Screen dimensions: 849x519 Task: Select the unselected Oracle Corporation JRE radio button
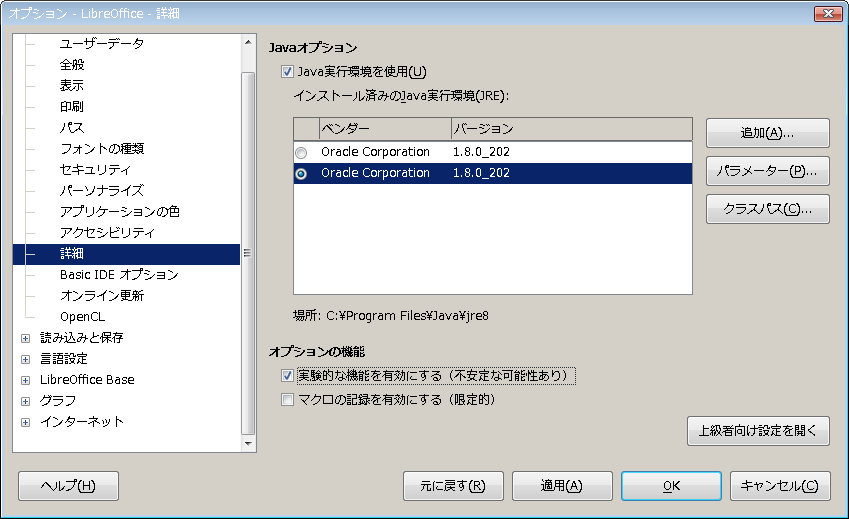[x=301, y=153]
